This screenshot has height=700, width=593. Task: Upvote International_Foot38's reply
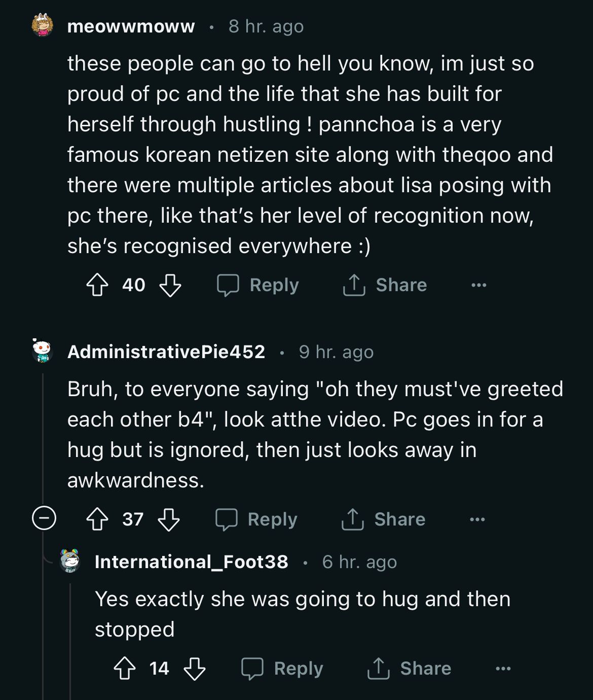[x=124, y=669]
